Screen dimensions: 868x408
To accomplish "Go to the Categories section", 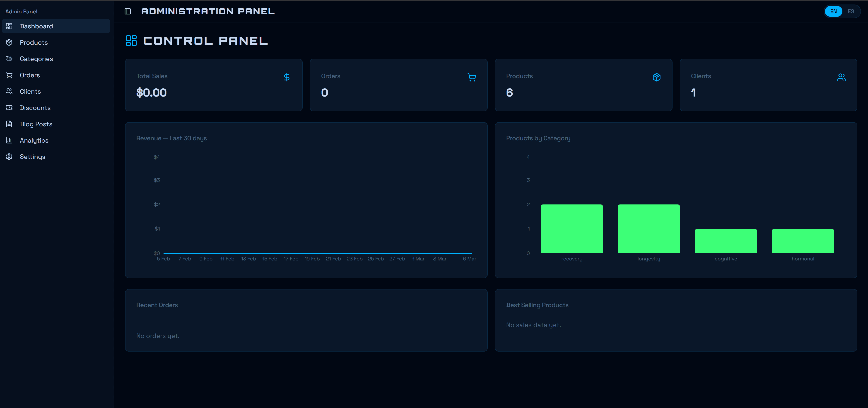I will pos(36,59).
